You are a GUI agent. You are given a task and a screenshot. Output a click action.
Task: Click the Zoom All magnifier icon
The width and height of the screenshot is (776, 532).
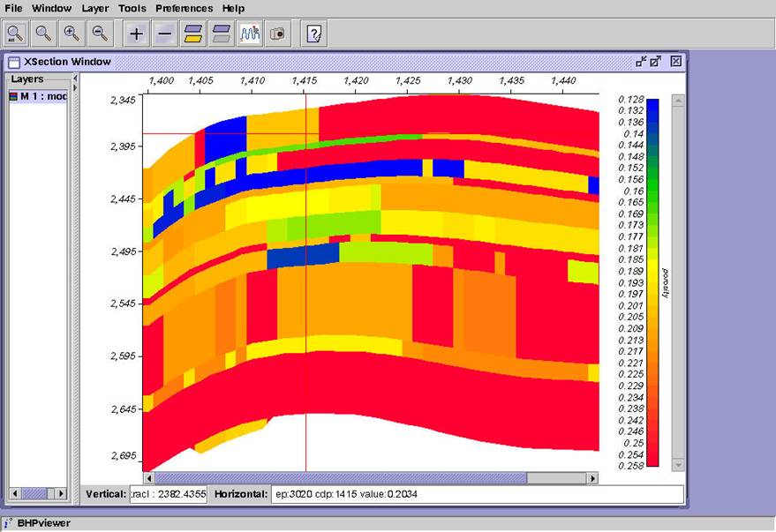[15, 34]
